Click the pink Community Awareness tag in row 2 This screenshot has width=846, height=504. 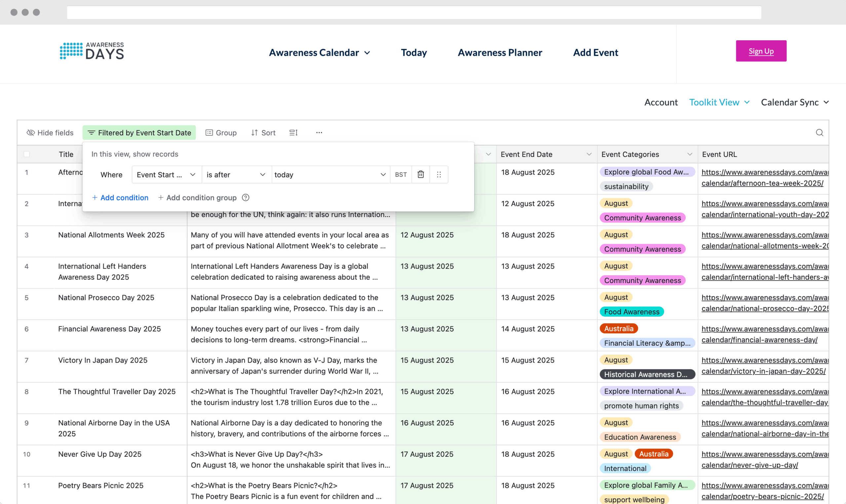click(642, 218)
